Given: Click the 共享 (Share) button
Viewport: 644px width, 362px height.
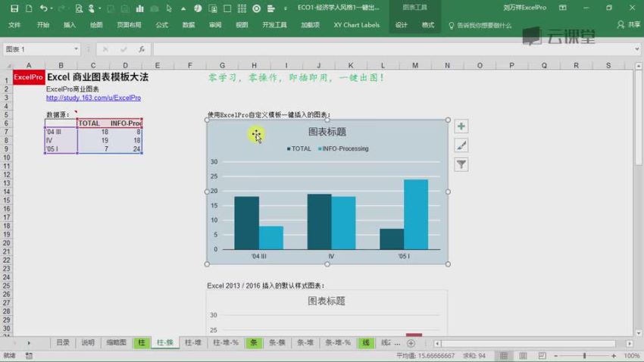Looking at the screenshot, I should (x=629, y=25).
